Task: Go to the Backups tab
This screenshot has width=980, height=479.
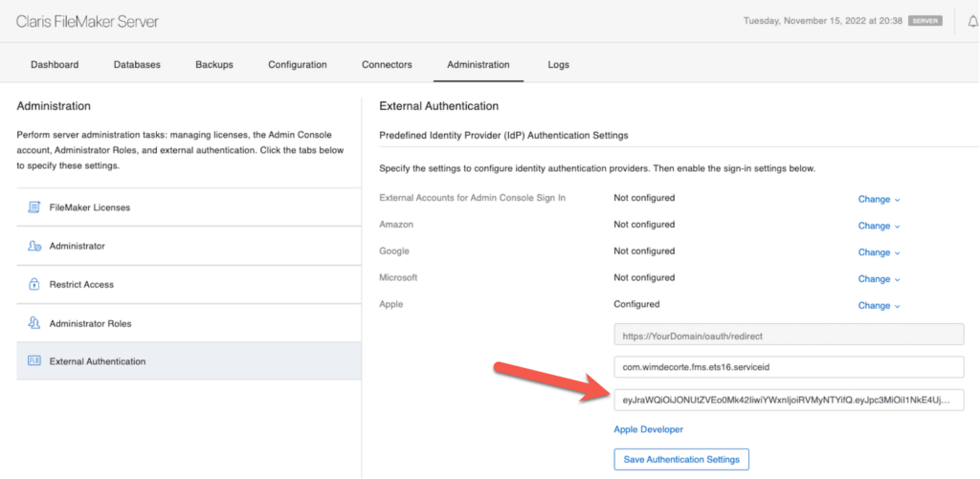Action: [x=214, y=64]
